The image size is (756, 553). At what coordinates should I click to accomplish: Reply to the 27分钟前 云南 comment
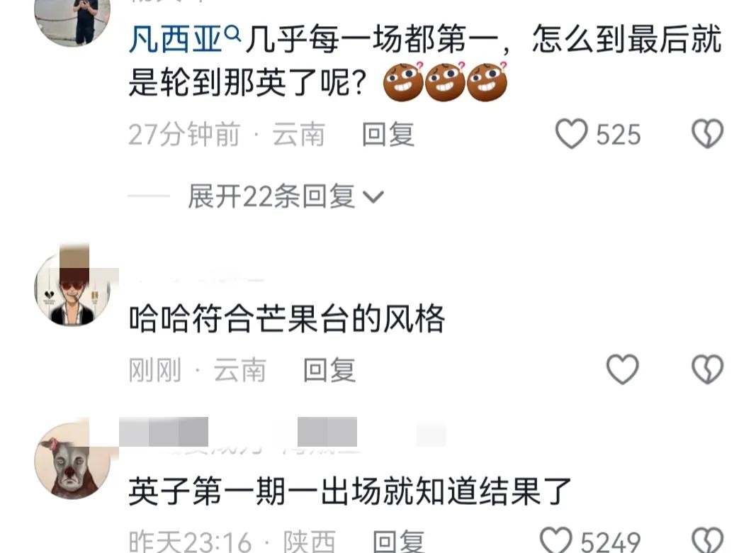(x=388, y=134)
